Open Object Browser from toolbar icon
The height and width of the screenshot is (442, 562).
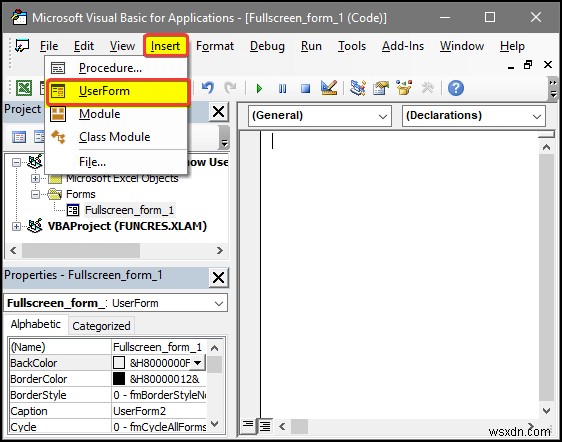point(404,87)
